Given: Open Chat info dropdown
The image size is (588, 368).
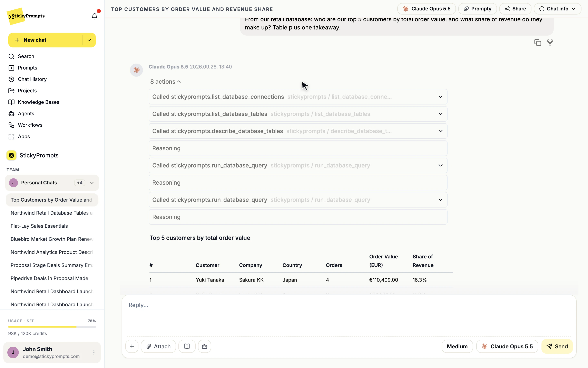Looking at the screenshot, I should (557, 9).
